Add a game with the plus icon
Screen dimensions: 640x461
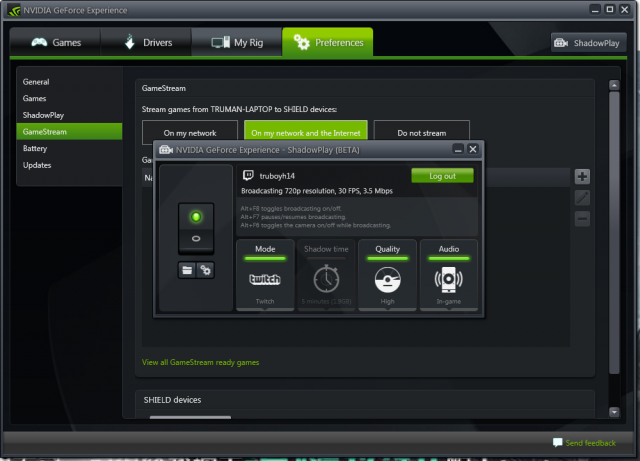[582, 177]
